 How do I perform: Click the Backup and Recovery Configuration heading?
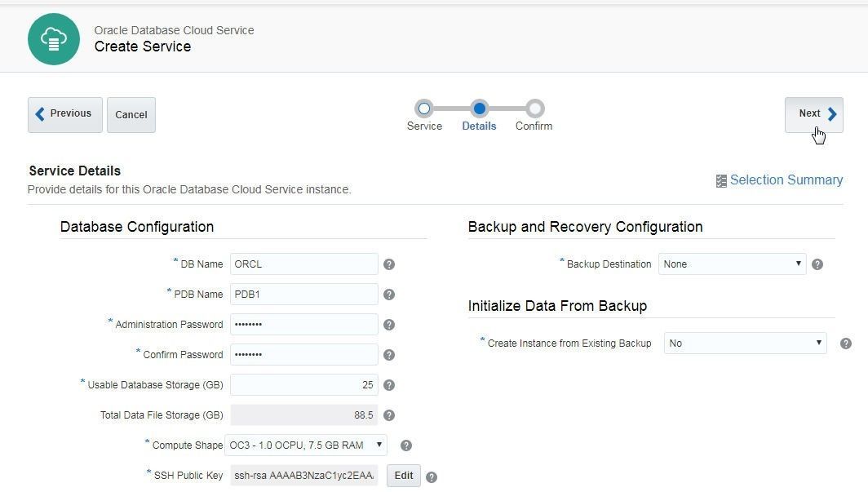click(585, 227)
